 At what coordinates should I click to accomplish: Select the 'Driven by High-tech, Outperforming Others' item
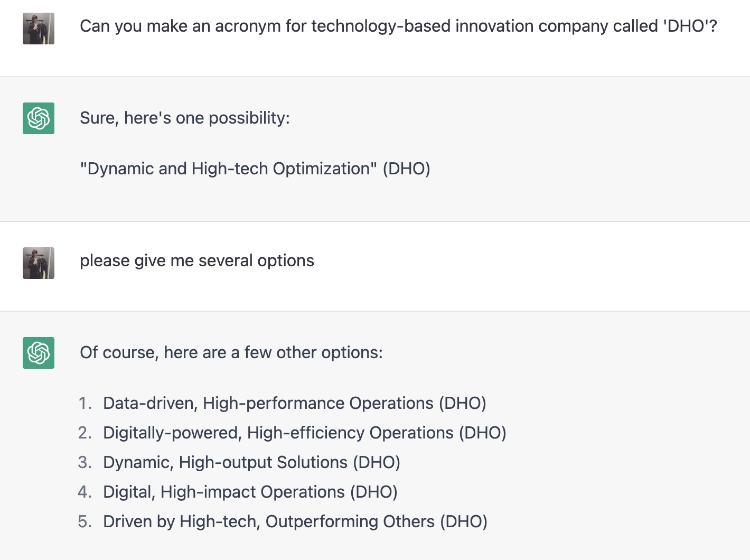[295, 521]
